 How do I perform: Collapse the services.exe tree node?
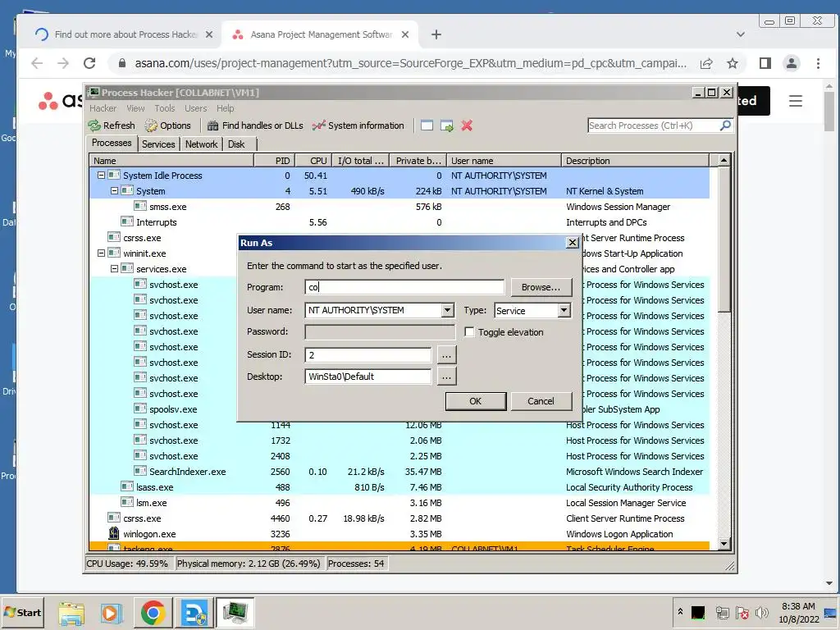coord(114,268)
